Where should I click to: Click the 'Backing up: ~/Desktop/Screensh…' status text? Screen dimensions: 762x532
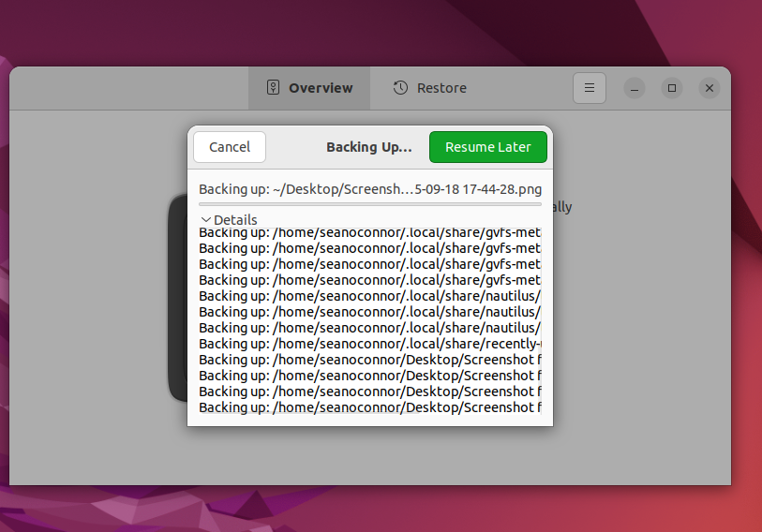click(x=370, y=189)
